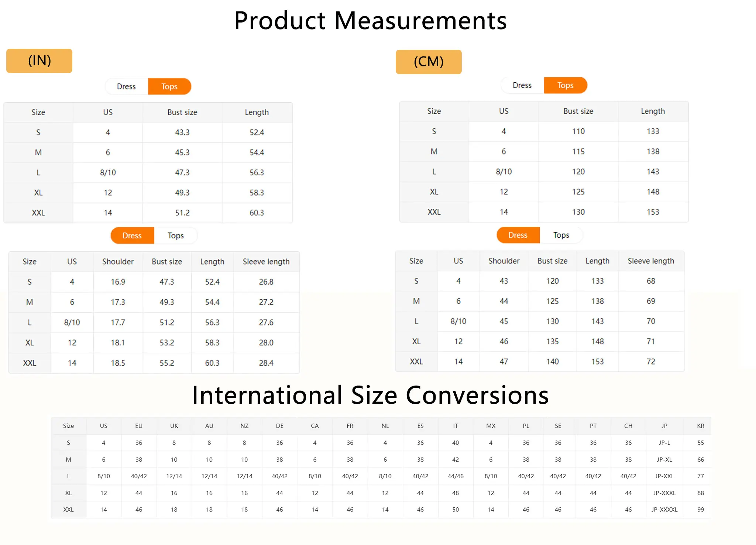Click active Dress tab in lower centimeters toggle

pos(518,235)
